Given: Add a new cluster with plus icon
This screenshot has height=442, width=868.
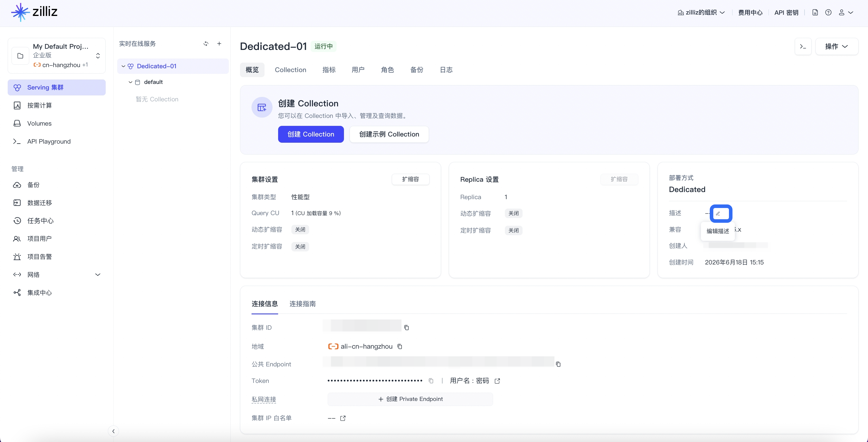Looking at the screenshot, I should (x=219, y=43).
